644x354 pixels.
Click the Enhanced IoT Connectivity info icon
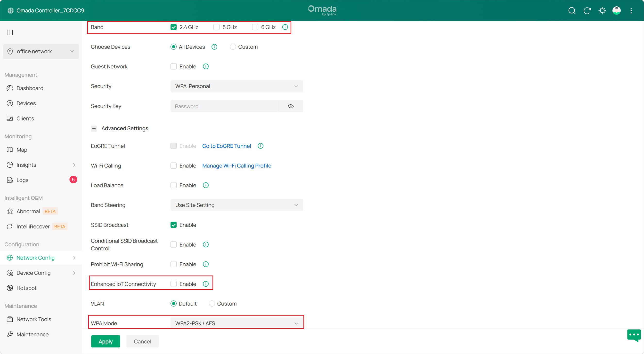[x=205, y=284]
